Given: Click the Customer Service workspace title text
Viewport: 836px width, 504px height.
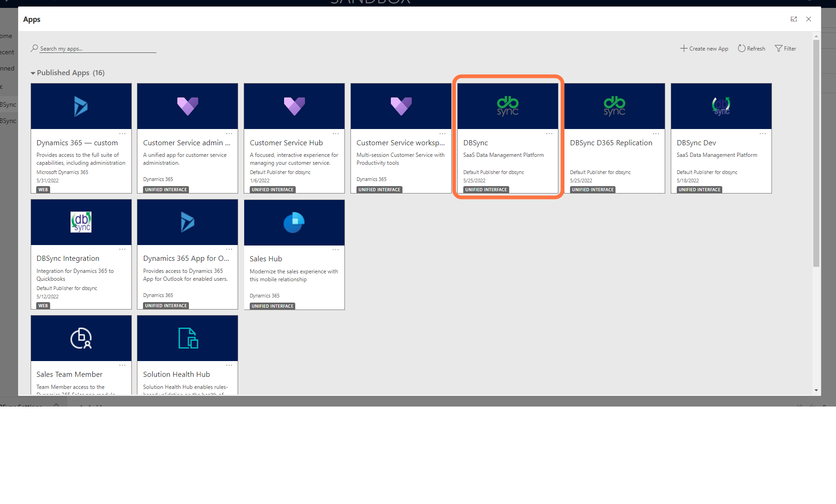Looking at the screenshot, I should click(401, 143).
